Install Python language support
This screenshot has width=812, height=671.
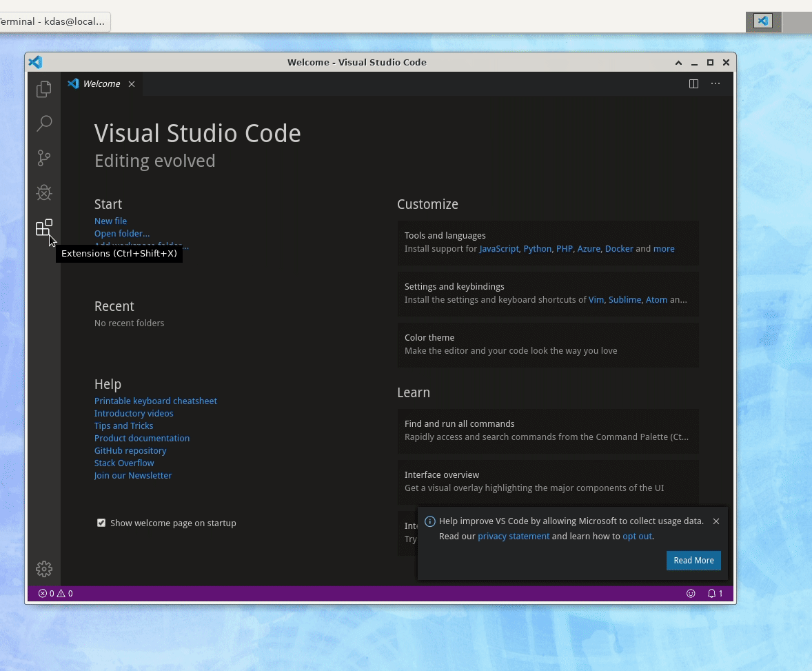click(538, 249)
